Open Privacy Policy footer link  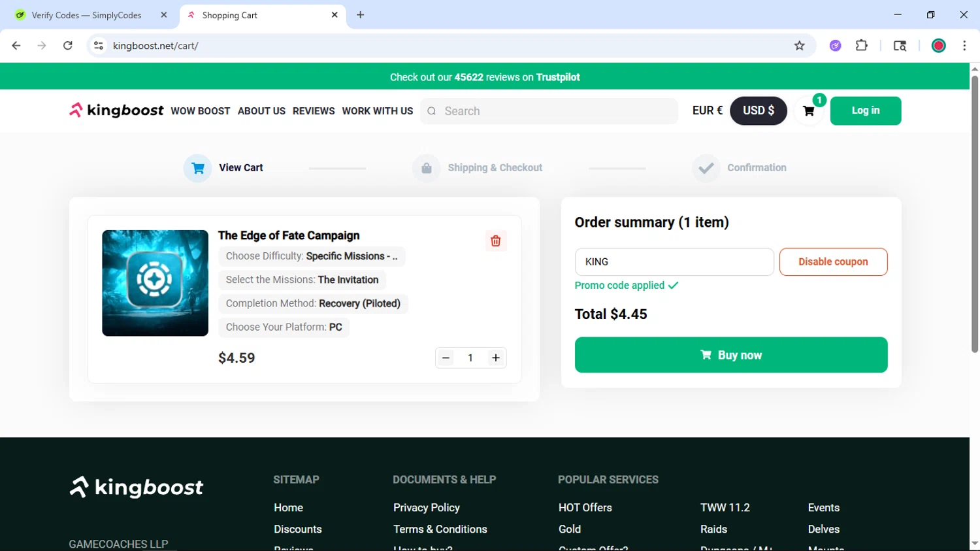click(x=427, y=508)
